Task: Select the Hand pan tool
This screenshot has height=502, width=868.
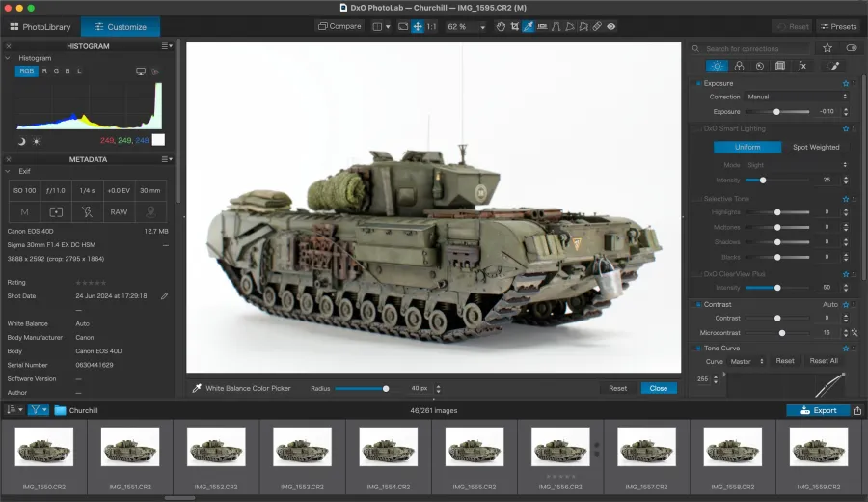Action: tap(501, 27)
